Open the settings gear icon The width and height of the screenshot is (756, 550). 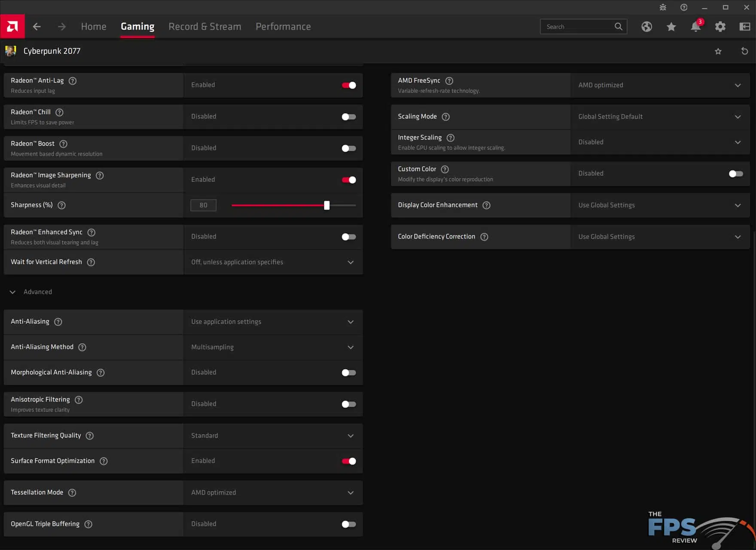coord(720,27)
